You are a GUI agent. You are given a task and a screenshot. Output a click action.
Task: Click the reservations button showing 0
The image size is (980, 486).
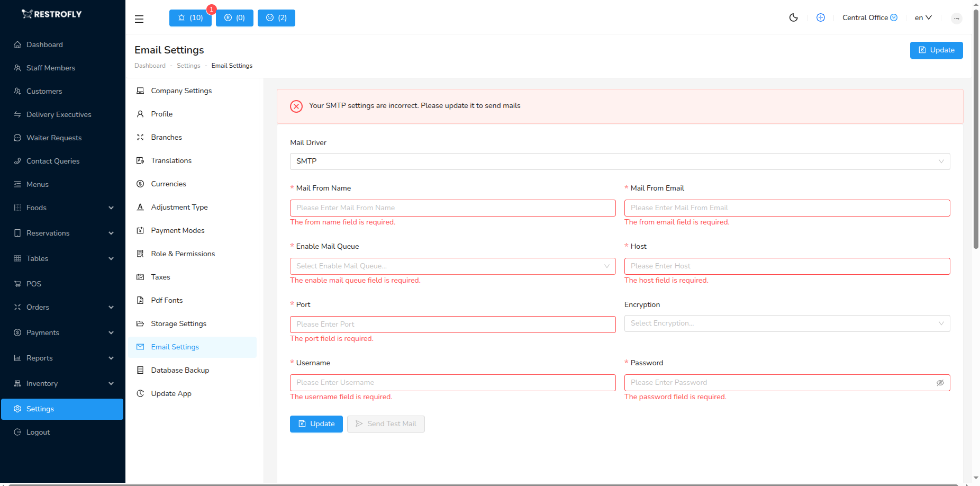234,18
